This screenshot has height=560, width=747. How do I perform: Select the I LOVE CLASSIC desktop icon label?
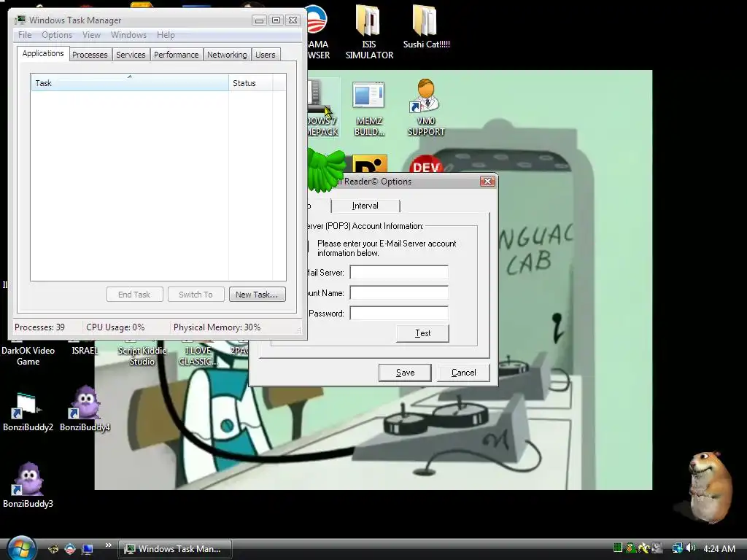198,356
